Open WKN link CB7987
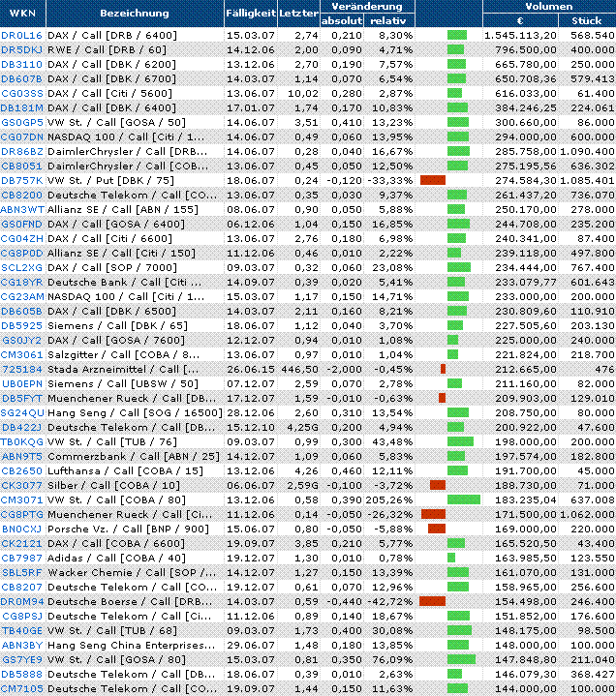This screenshot has width=616, height=696. [x=21, y=558]
